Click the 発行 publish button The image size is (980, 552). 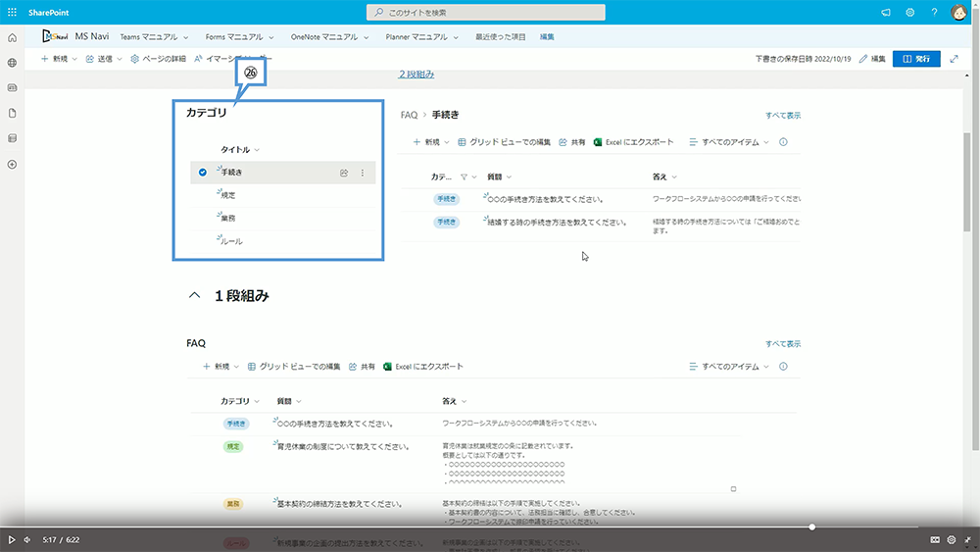(x=916, y=59)
